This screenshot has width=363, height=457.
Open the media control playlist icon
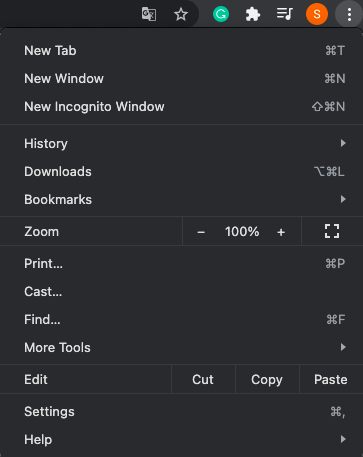[285, 14]
